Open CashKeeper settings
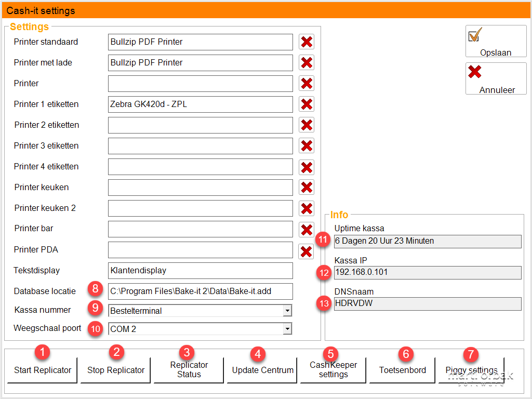This screenshot has width=532, height=399. click(x=333, y=370)
